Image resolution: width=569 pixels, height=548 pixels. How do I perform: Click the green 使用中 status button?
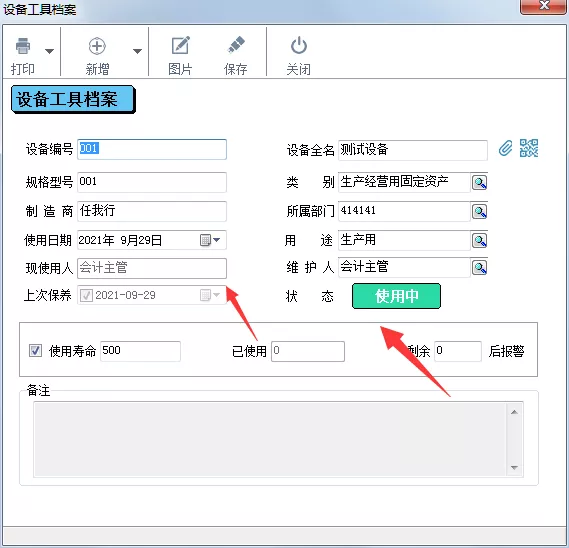pos(396,296)
